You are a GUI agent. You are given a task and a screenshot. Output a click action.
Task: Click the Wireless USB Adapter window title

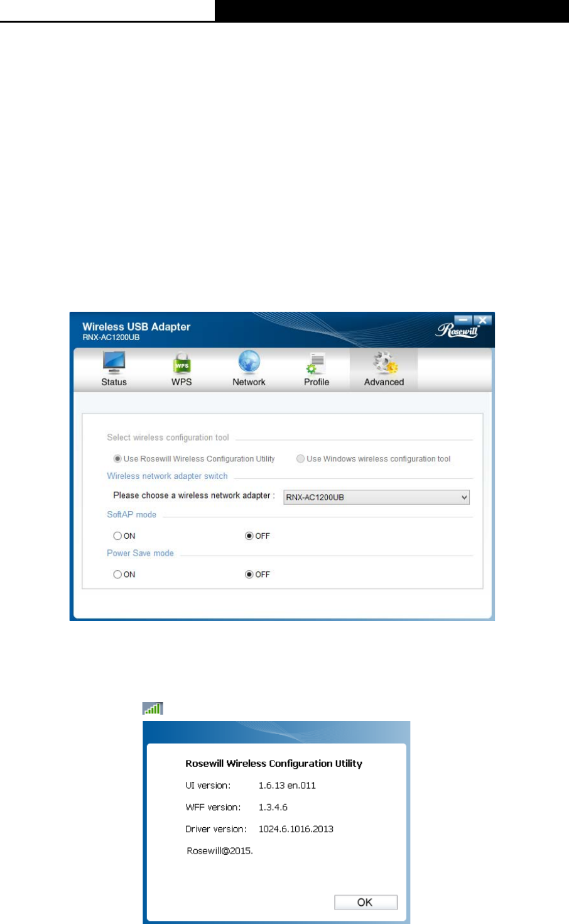coord(136,327)
